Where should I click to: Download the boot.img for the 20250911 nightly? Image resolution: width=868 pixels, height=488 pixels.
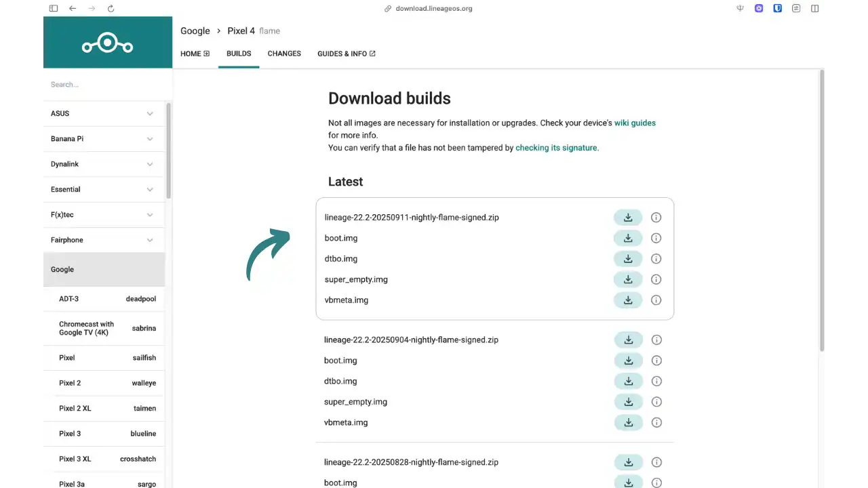627,238
